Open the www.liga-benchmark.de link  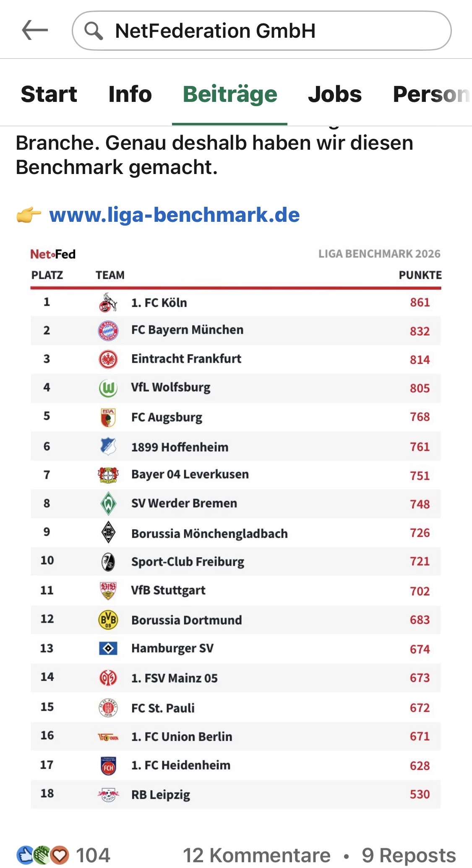click(175, 215)
